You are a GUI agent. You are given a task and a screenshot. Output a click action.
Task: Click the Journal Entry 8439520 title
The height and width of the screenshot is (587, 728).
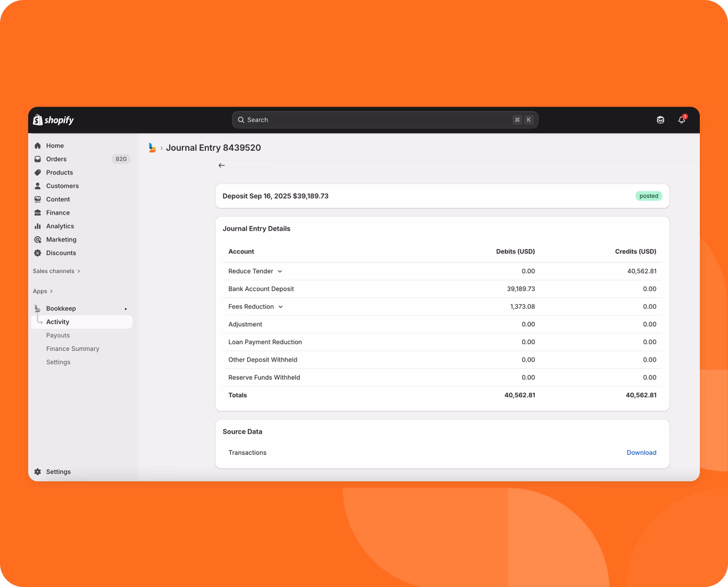click(213, 147)
